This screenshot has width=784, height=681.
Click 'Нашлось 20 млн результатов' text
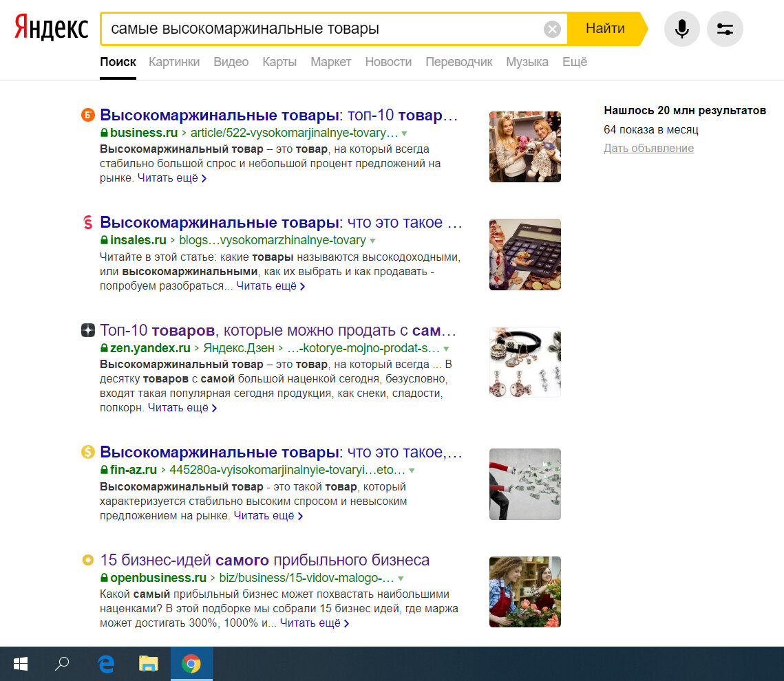point(685,111)
